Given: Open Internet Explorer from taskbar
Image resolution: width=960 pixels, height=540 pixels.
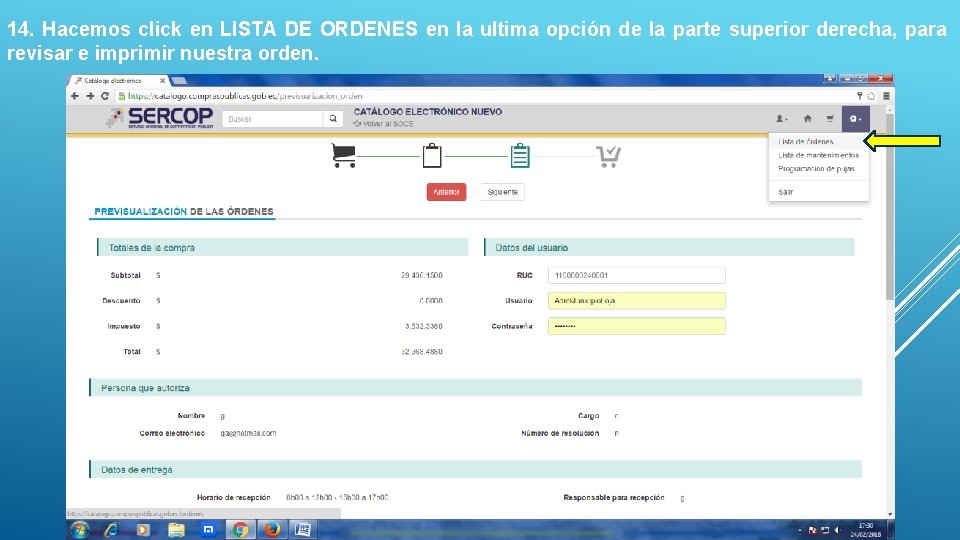Looking at the screenshot, I should pos(111,530).
